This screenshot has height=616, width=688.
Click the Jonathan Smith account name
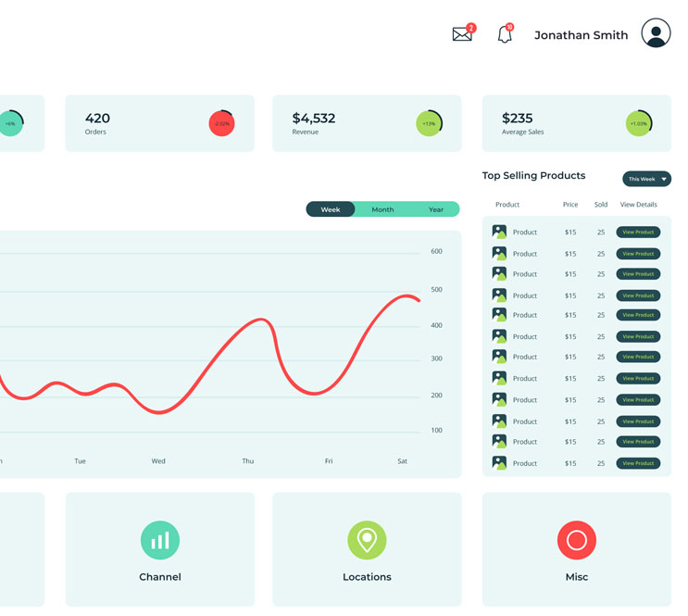581,35
